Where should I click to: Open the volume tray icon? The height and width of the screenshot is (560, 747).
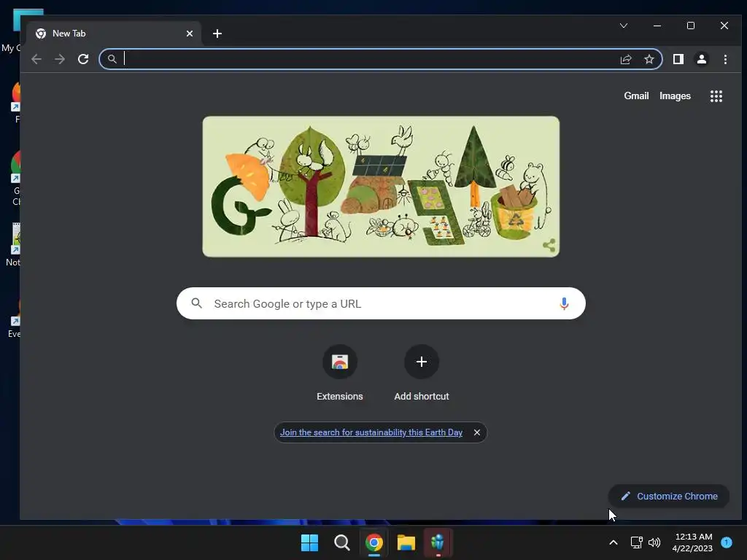[x=654, y=542]
